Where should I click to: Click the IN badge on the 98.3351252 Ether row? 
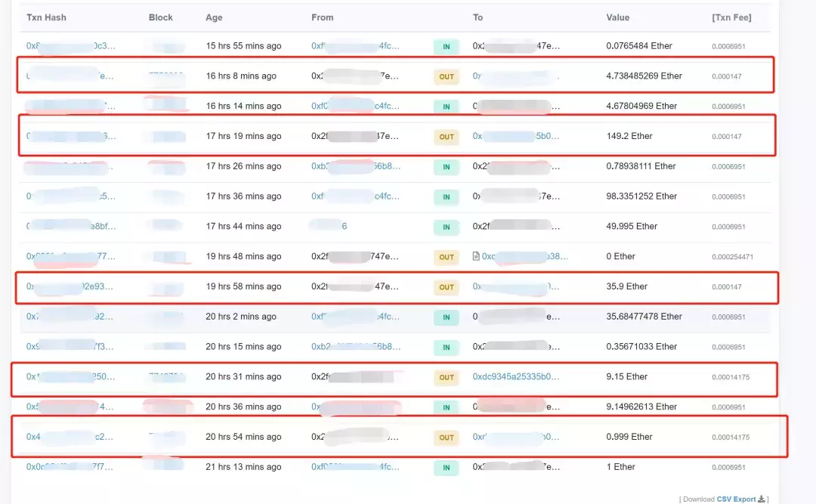(x=447, y=196)
